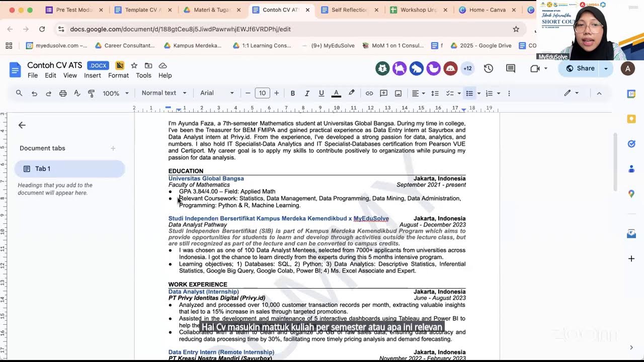This screenshot has height=362, width=644.
Task: Get add-ons with the plus icon
Action: coord(631,258)
